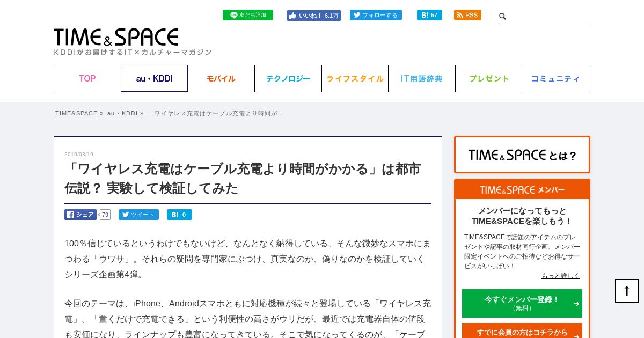Click the Facebook like button in header
Screen dimensions: 644x338
tap(314, 16)
